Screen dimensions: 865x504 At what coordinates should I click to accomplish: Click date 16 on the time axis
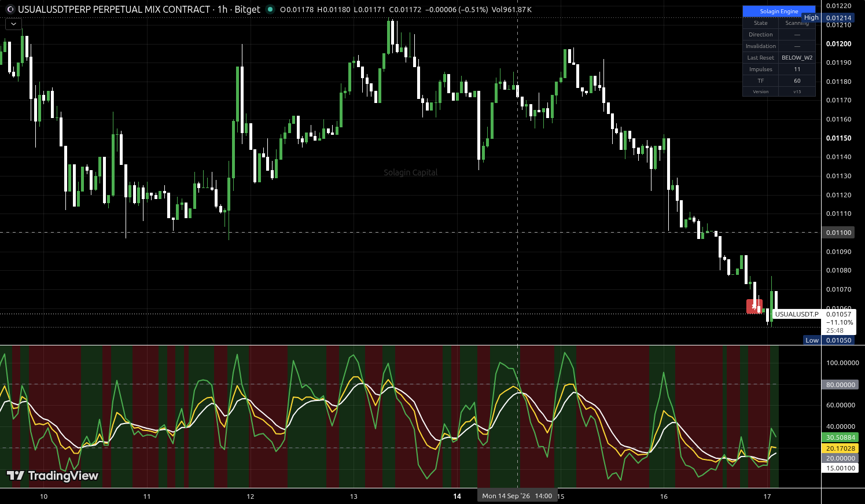click(664, 496)
